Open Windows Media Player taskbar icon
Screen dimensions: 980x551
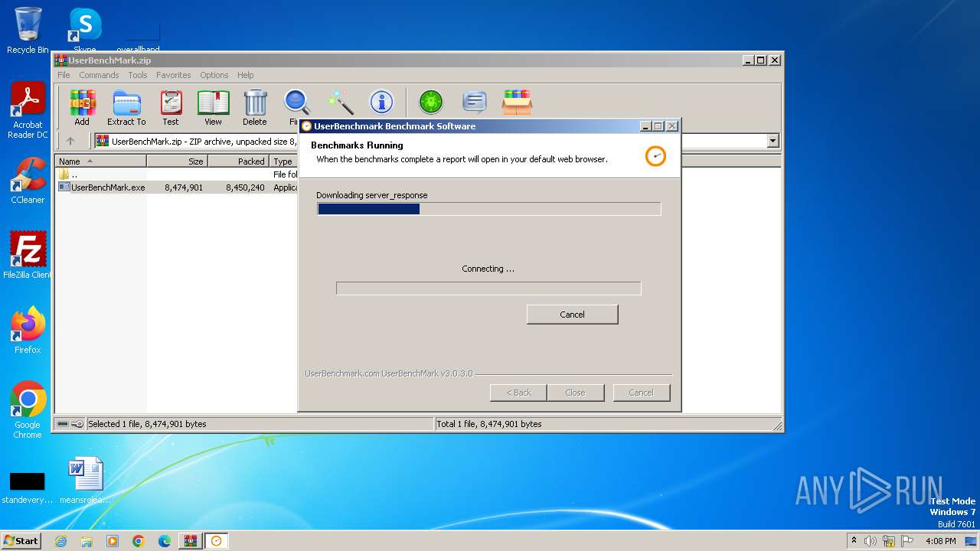pyautogui.click(x=113, y=541)
